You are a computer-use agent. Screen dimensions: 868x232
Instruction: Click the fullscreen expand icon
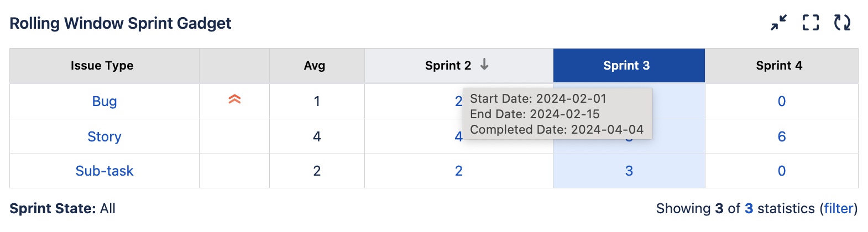tap(811, 23)
